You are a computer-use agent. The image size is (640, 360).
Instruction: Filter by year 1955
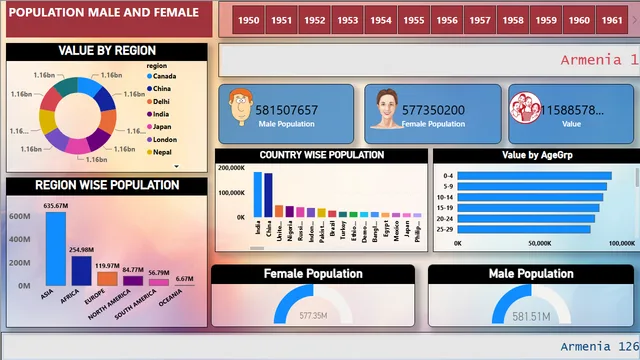coord(414,20)
